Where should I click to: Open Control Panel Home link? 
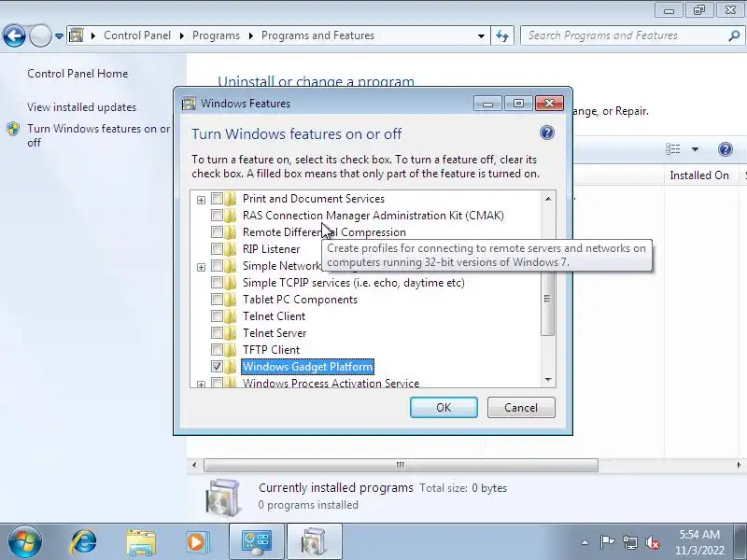pyautogui.click(x=78, y=74)
